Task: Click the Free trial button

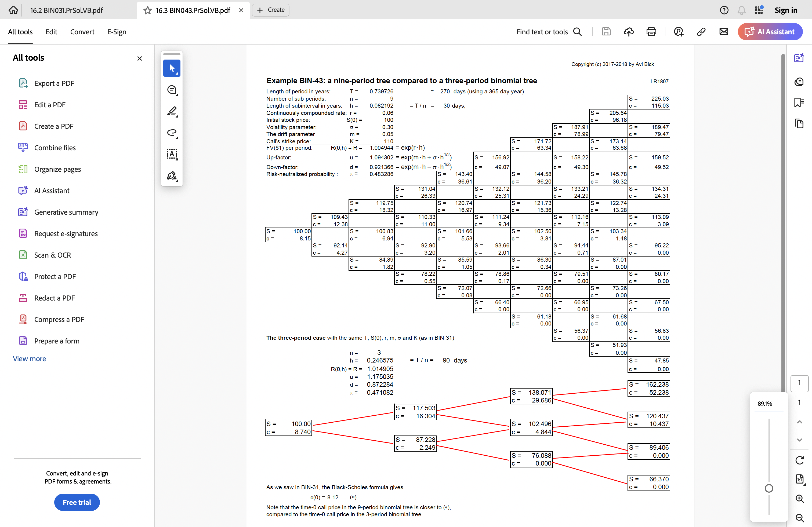Action: tap(77, 502)
